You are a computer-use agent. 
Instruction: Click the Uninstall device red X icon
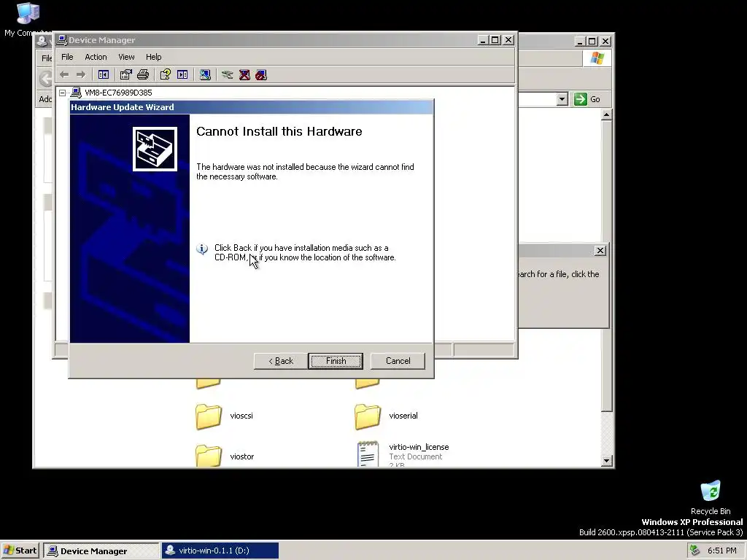click(244, 75)
